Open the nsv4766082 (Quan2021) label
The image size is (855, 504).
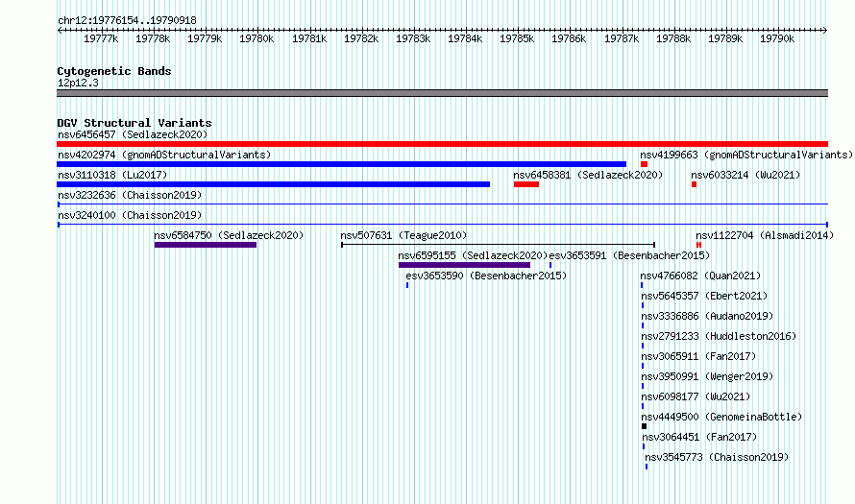click(700, 276)
